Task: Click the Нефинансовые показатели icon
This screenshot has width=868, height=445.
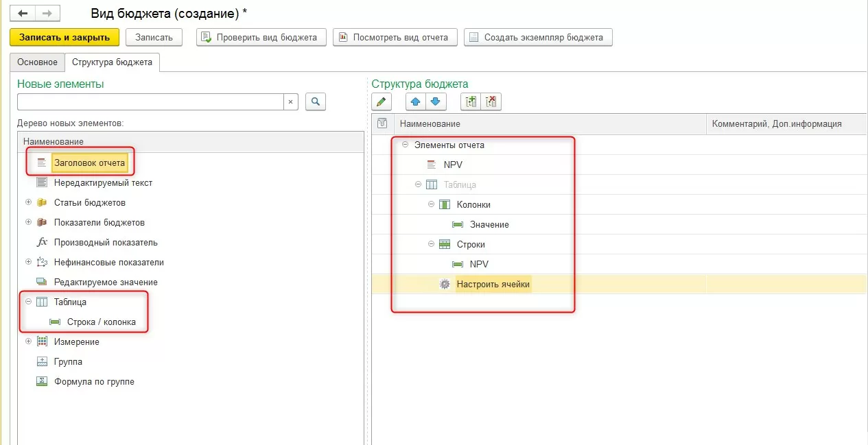Action: click(x=42, y=262)
